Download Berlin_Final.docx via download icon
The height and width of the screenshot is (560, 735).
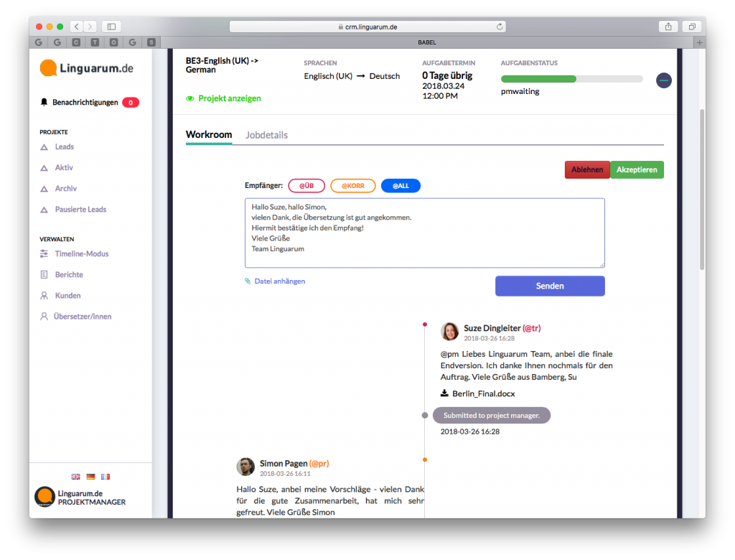(x=445, y=393)
